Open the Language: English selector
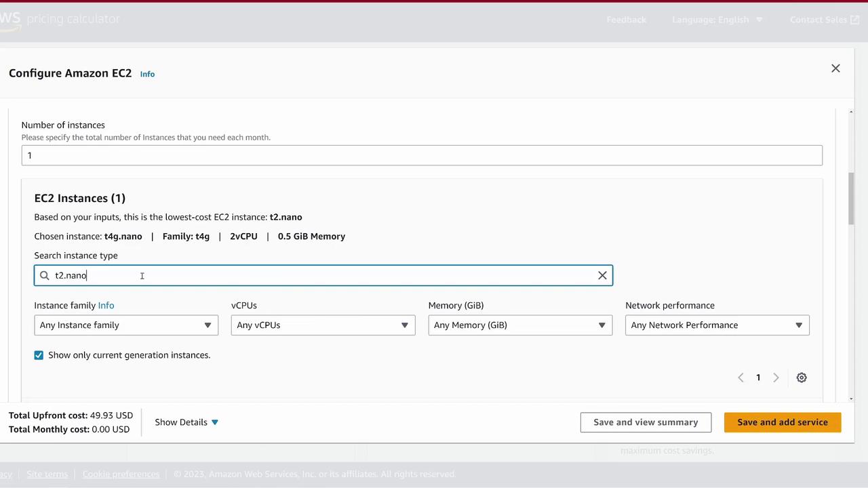 coord(717,20)
